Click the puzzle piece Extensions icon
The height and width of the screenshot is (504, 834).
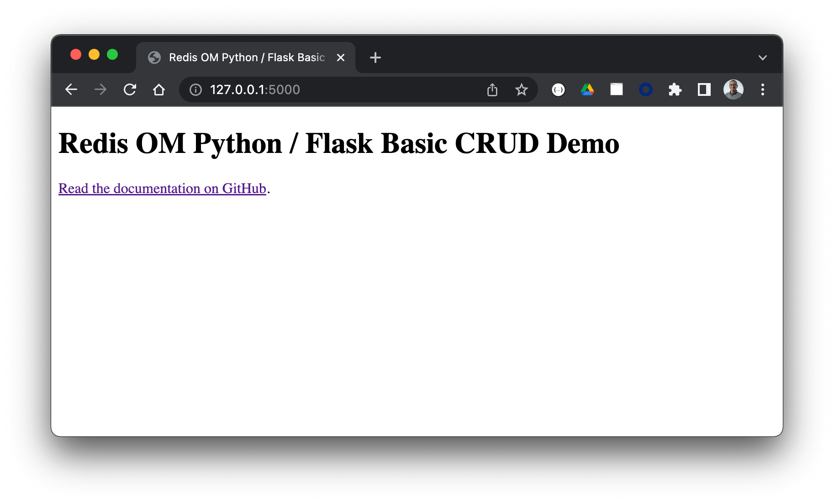click(675, 89)
